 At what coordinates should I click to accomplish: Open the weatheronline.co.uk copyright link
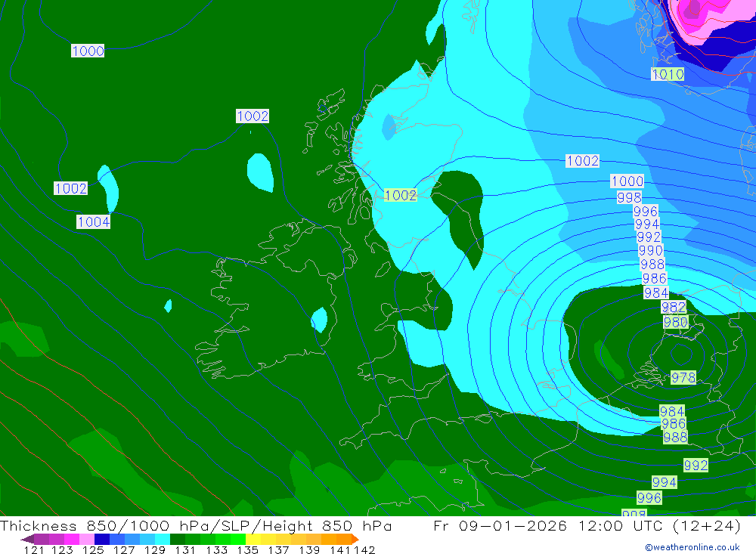[x=692, y=547]
